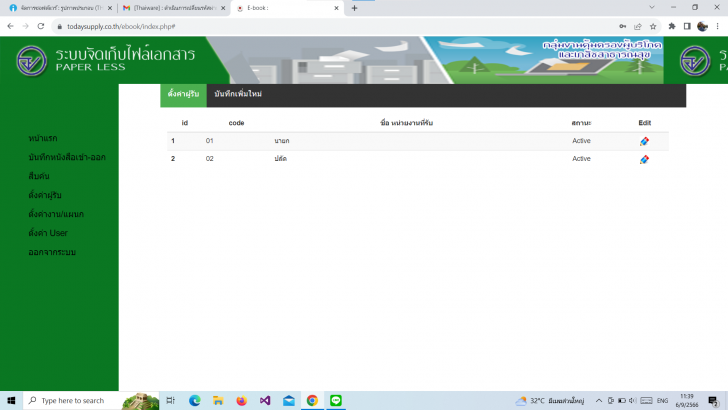Launch Microsoft Edge from the taskbar
The width and height of the screenshot is (728, 410).
(195, 400)
